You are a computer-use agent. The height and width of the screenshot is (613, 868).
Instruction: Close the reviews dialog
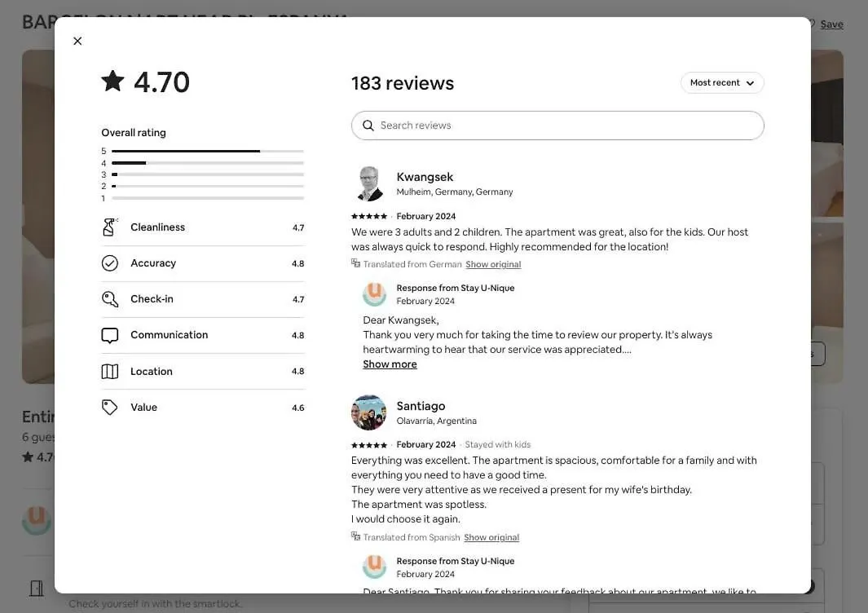tap(77, 41)
